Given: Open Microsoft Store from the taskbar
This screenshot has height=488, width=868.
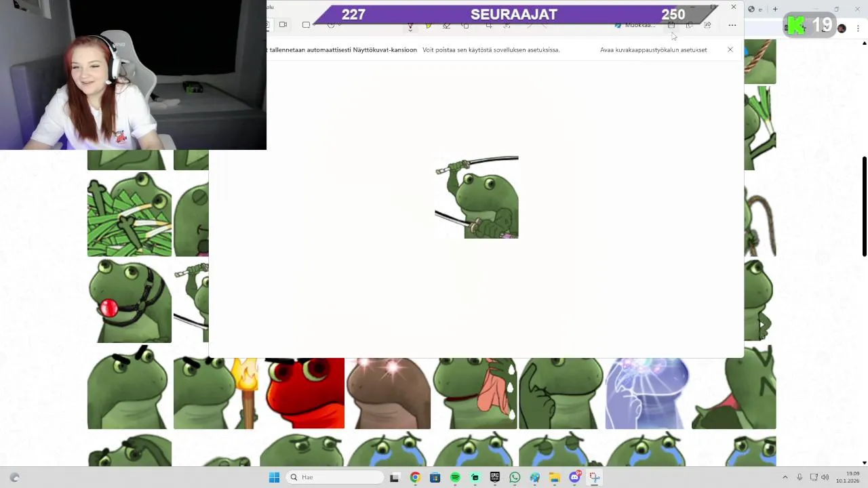Looking at the screenshot, I should [435, 477].
